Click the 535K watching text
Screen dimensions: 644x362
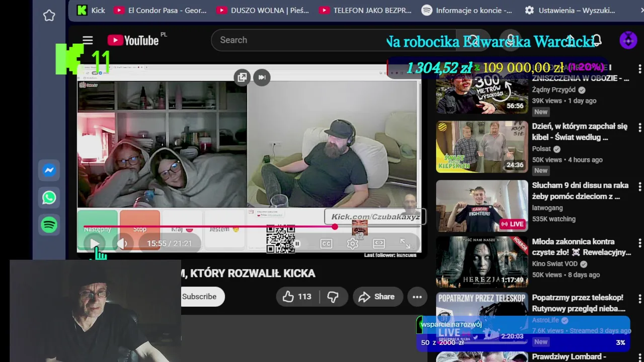553,219
